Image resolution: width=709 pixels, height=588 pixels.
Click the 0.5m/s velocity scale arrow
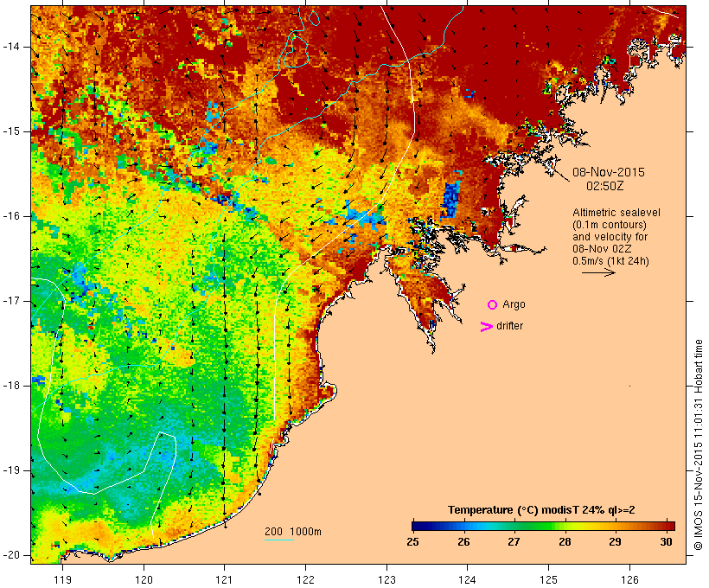coord(598,272)
